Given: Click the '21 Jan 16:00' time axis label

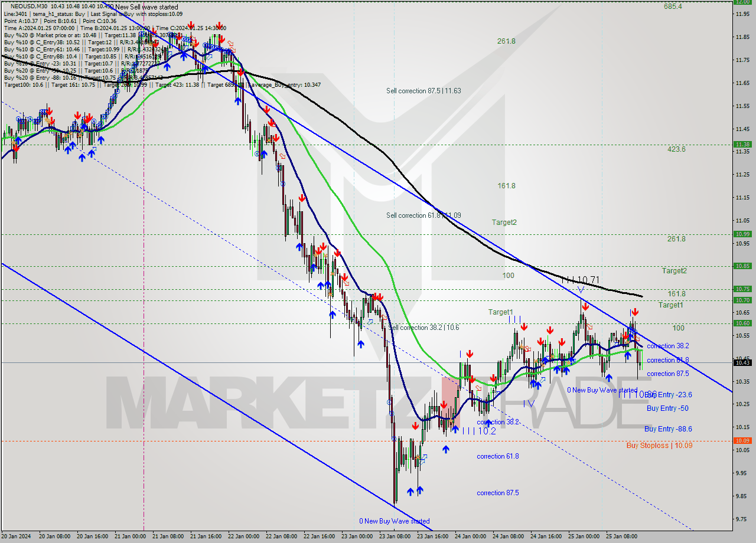Looking at the screenshot, I should pyautogui.click(x=207, y=537).
